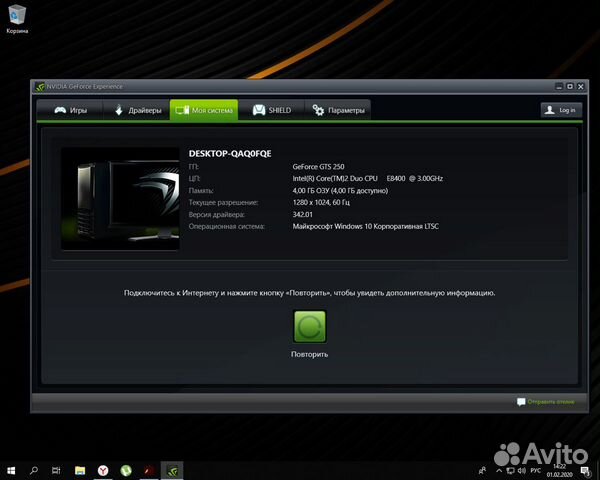Screen dimensions: 600x480
Task: Click the Windows 10 Корпоративная LTSC value
Action: (x=365, y=227)
